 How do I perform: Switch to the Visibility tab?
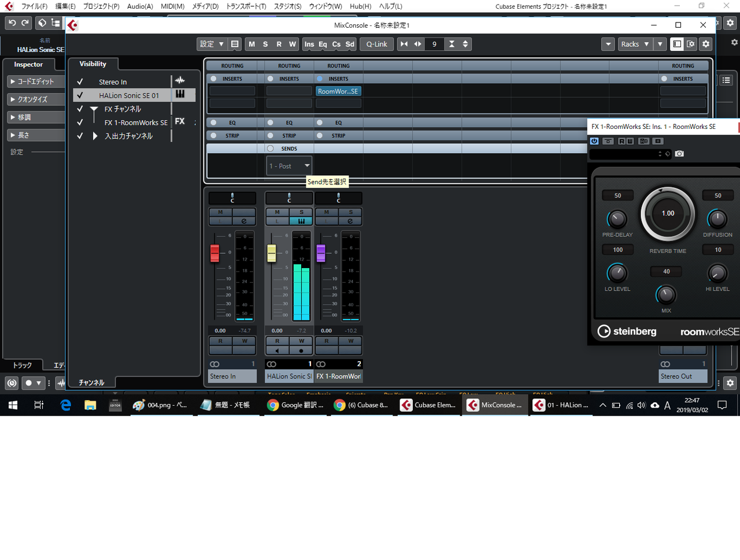[x=93, y=64]
